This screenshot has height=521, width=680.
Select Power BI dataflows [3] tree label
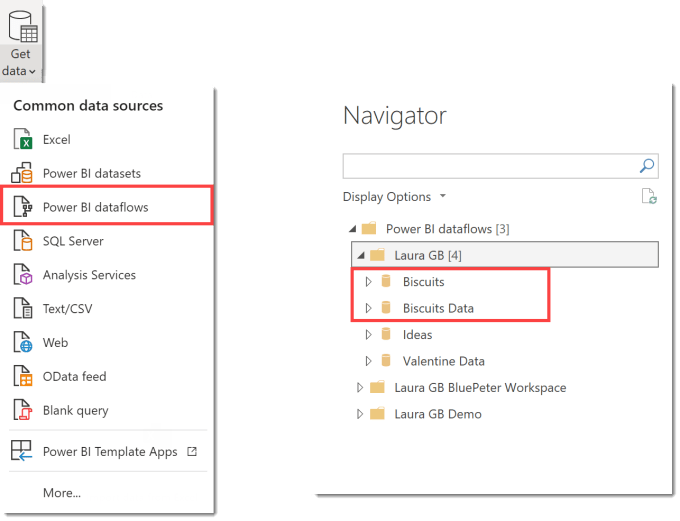(x=448, y=229)
